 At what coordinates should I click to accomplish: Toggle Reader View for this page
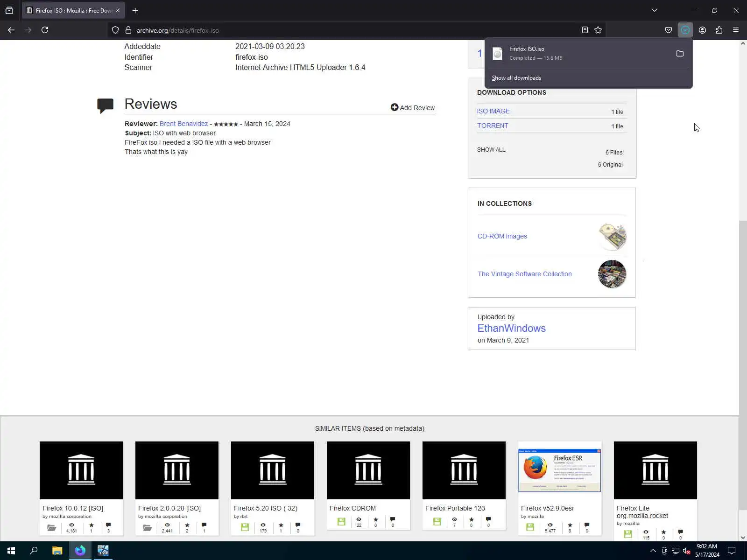585,30
